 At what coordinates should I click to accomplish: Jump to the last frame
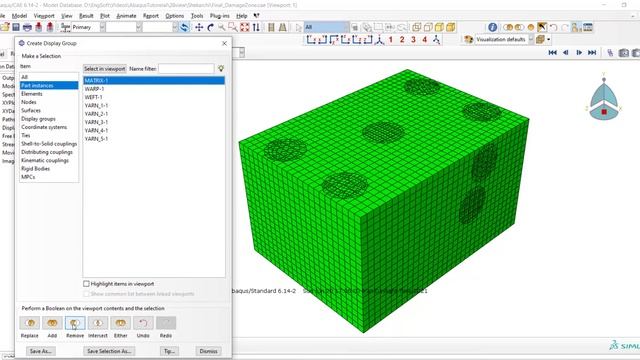[592, 53]
